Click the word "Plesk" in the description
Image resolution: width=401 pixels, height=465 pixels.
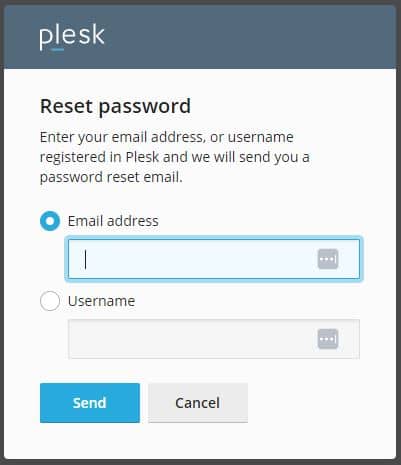(142, 157)
